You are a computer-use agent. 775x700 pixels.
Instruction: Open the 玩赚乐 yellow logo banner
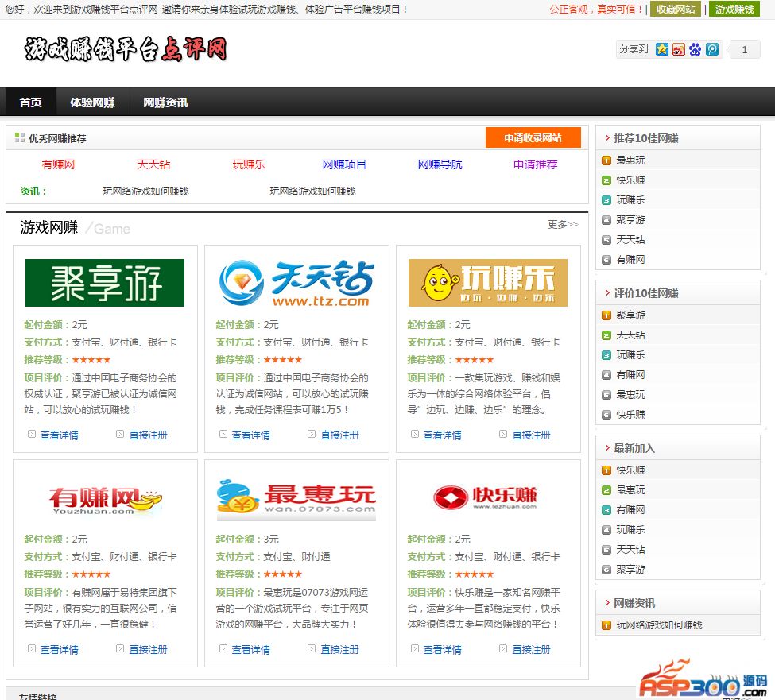(488, 283)
